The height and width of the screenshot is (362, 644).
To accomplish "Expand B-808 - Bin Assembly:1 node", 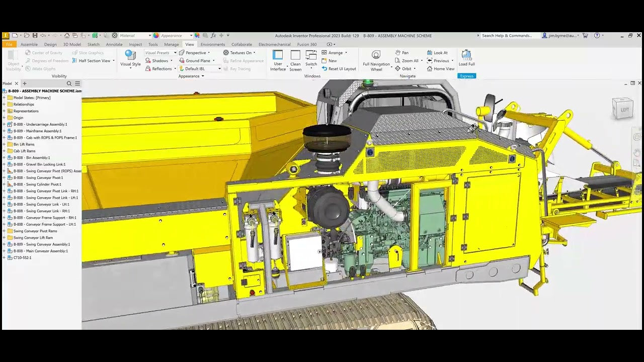I will click(x=4, y=157).
